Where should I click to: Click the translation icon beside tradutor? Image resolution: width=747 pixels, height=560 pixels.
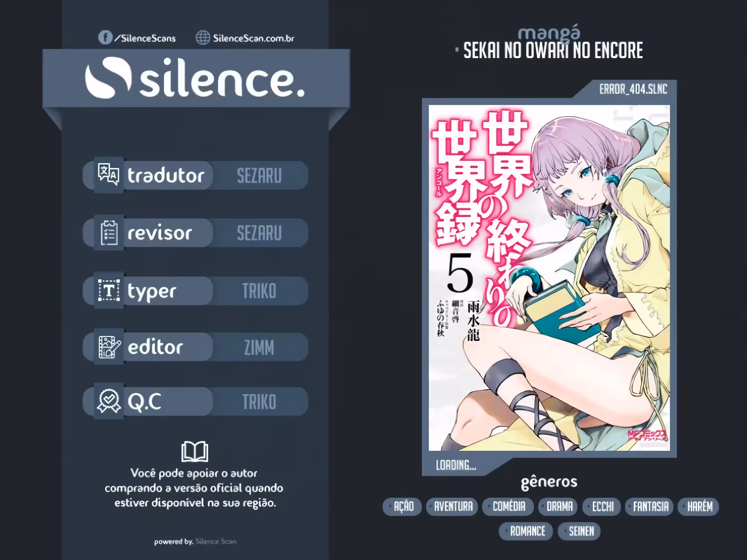tap(109, 175)
